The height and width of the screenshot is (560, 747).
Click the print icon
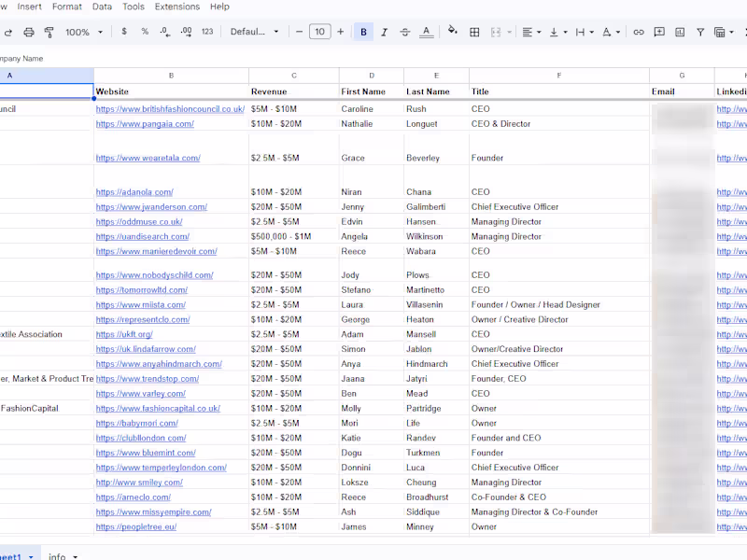[x=29, y=32]
